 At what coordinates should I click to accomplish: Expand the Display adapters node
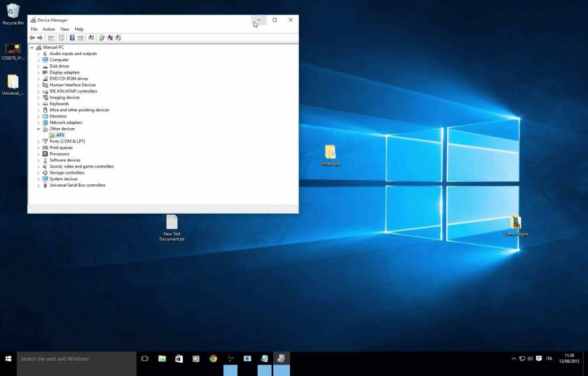click(38, 72)
